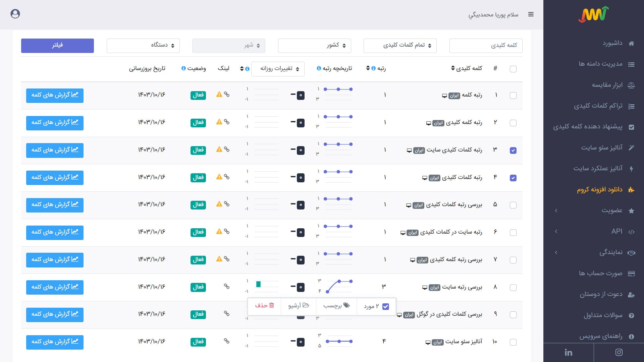
Task: Click the warning triangle icon in row ۳
Action: [x=219, y=149]
